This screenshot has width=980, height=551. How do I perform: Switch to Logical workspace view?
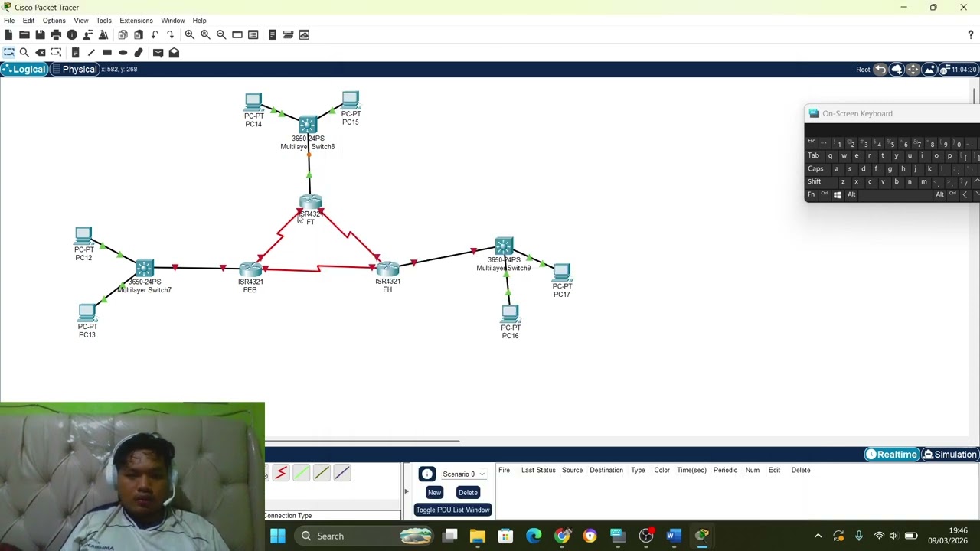tap(24, 70)
